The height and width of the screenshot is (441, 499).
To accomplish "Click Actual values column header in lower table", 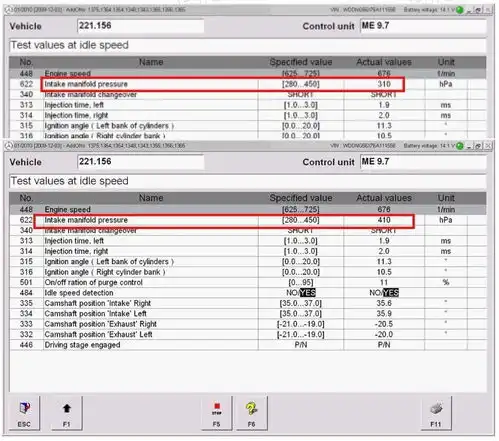I will (x=384, y=198).
